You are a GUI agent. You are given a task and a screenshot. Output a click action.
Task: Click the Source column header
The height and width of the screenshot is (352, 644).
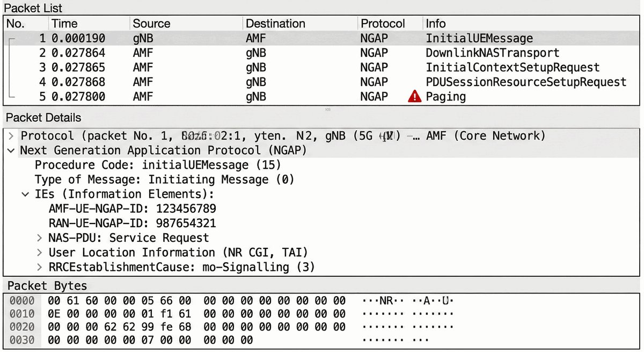click(x=151, y=24)
